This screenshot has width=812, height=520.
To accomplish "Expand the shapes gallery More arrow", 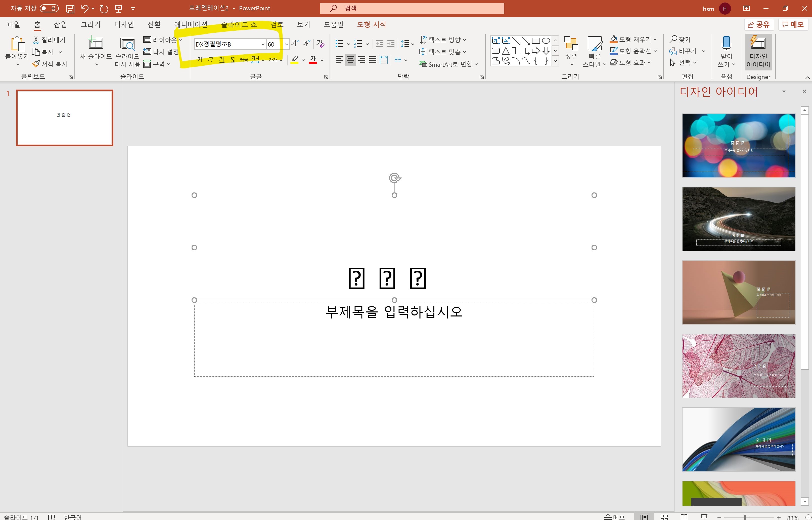I will tap(555, 61).
